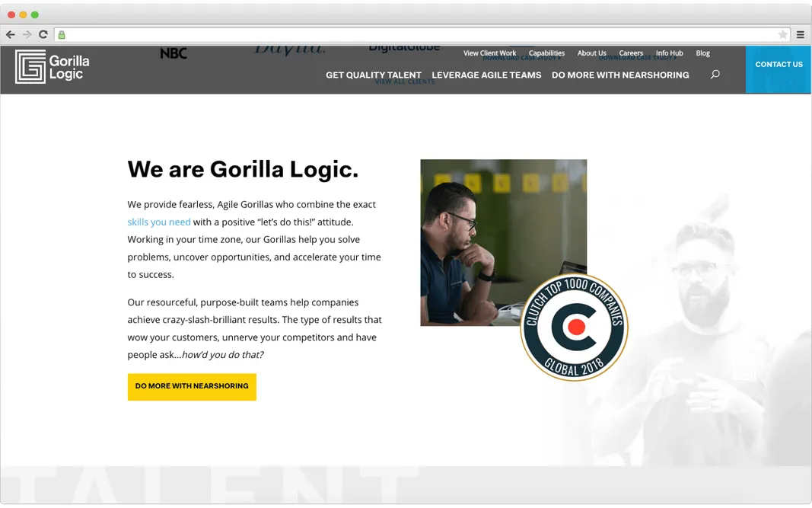
Task: Open the About Us page
Action: [591, 53]
